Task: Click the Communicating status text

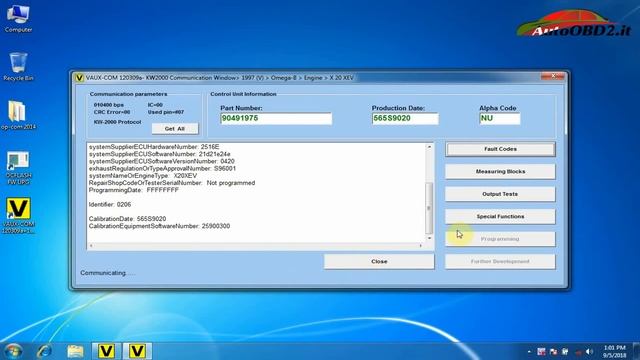Action: point(107,273)
